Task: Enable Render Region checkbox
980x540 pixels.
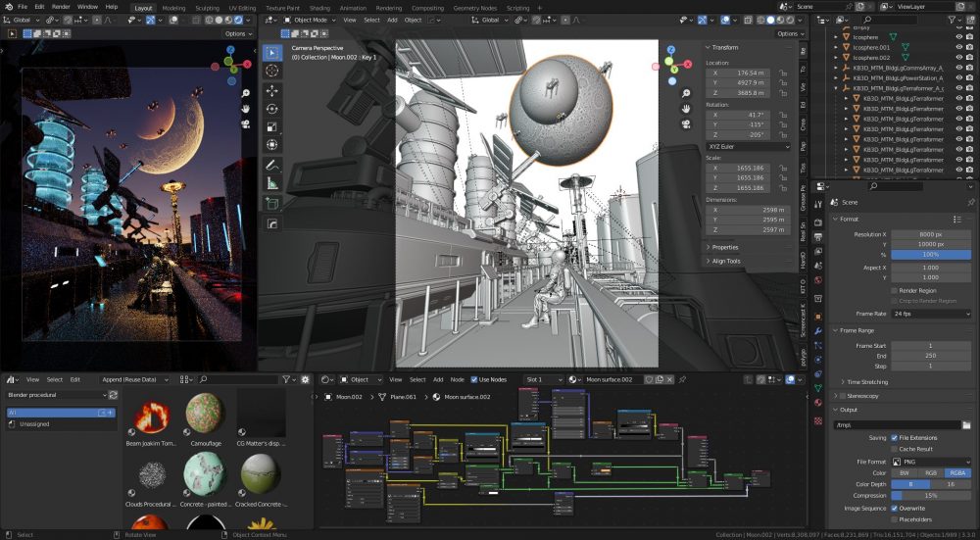Action: pos(895,291)
